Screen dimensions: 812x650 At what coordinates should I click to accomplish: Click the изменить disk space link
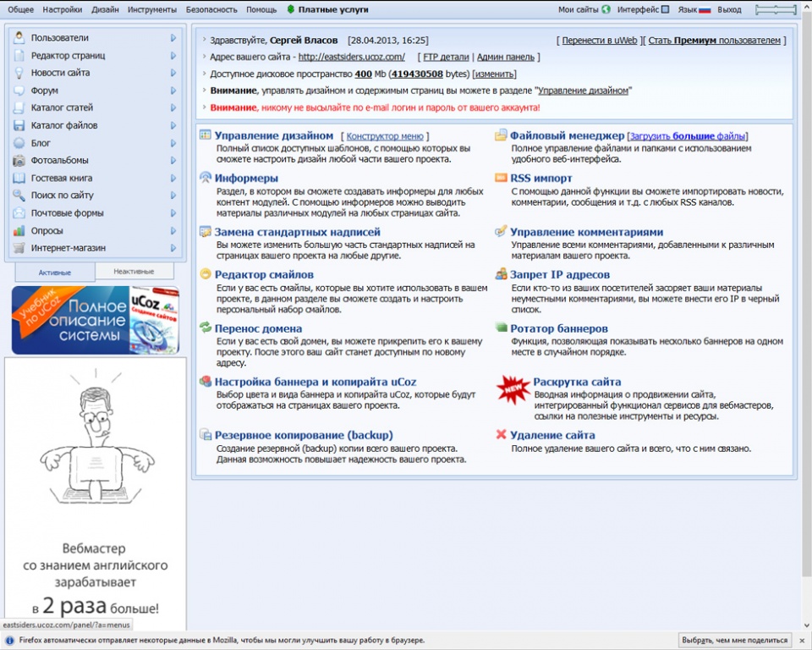coord(495,74)
